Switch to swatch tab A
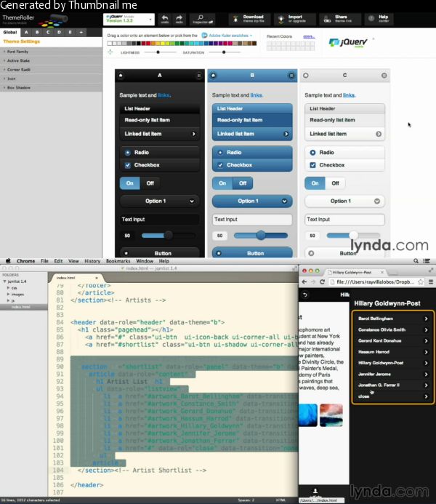436x504 pixels. [x=26, y=32]
